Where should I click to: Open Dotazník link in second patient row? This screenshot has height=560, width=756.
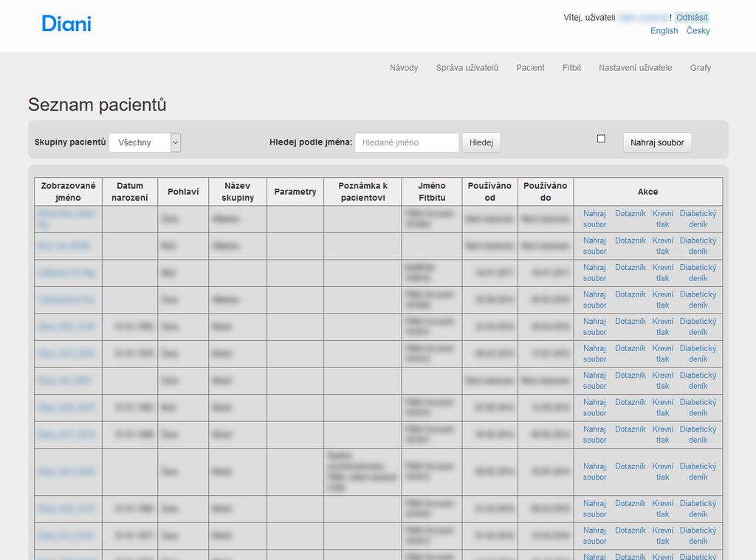[x=630, y=241]
